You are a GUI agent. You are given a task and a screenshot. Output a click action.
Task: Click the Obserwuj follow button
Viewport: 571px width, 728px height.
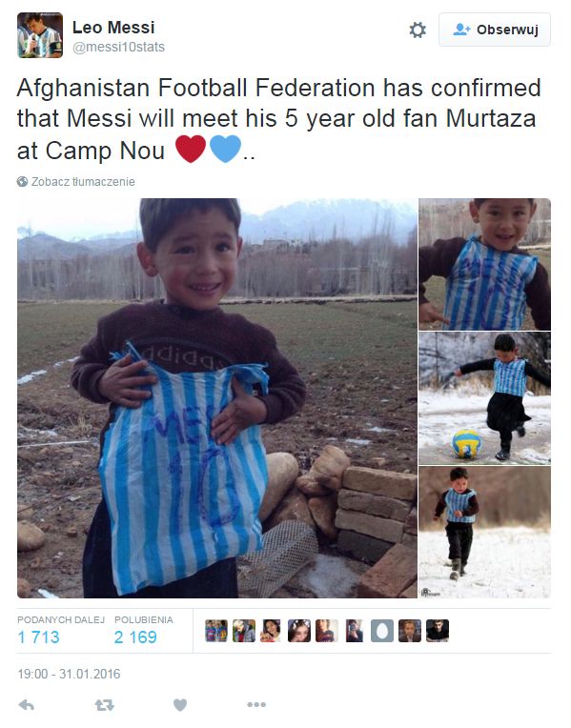coord(495,30)
